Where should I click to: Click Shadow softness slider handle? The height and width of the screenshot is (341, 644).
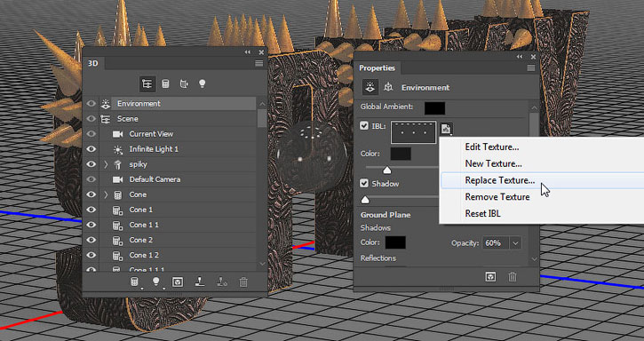pyautogui.click(x=365, y=200)
